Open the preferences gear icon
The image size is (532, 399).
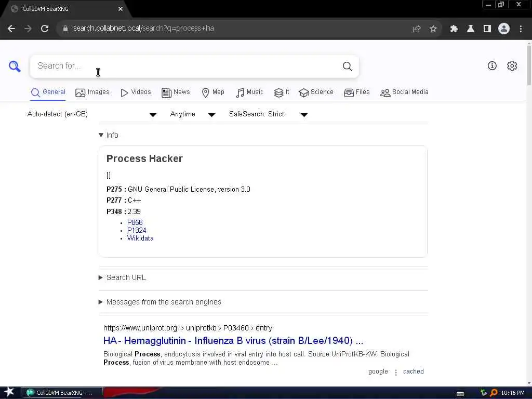click(512, 66)
